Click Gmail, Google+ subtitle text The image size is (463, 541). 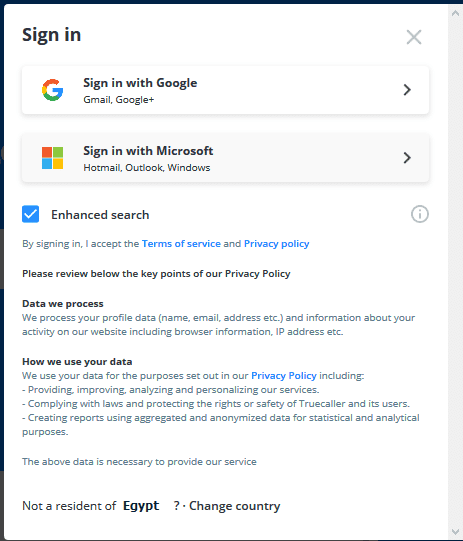point(119,100)
